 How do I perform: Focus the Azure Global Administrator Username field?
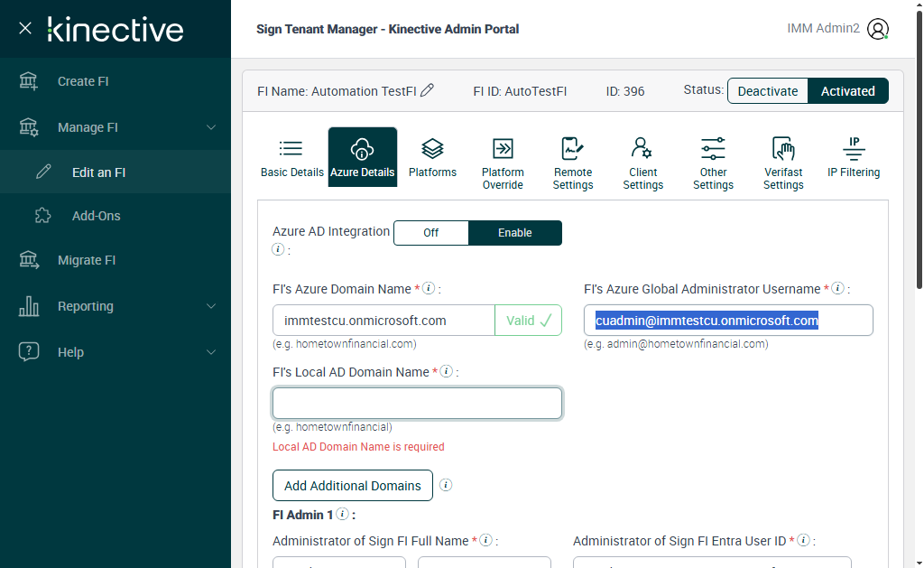click(728, 321)
